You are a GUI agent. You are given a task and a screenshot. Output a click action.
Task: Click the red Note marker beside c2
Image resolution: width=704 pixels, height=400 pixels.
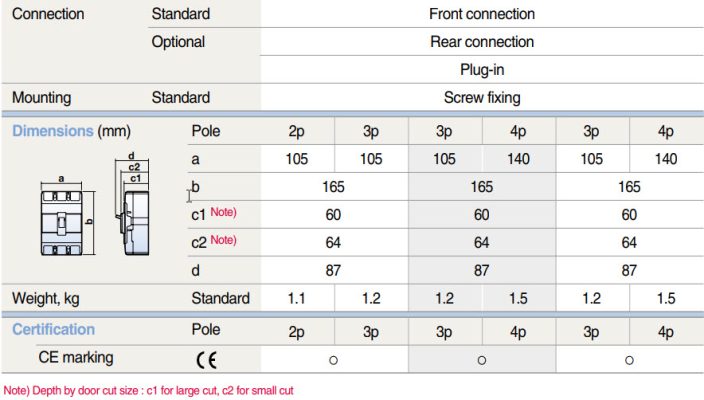tap(223, 239)
